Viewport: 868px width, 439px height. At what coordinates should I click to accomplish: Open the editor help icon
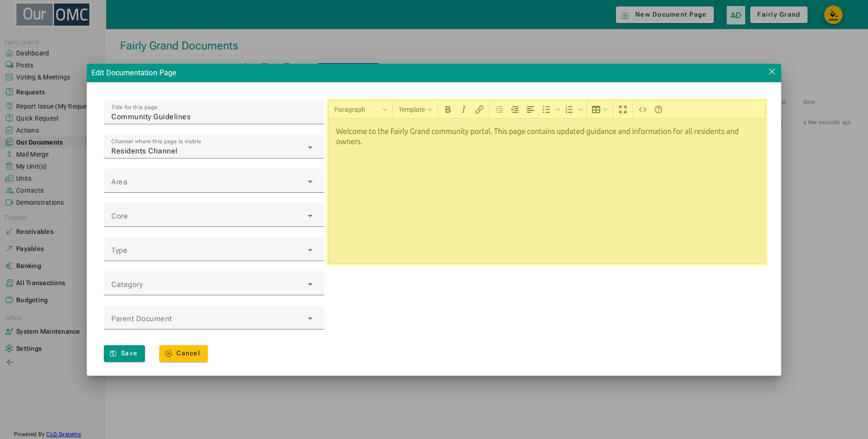coord(658,110)
